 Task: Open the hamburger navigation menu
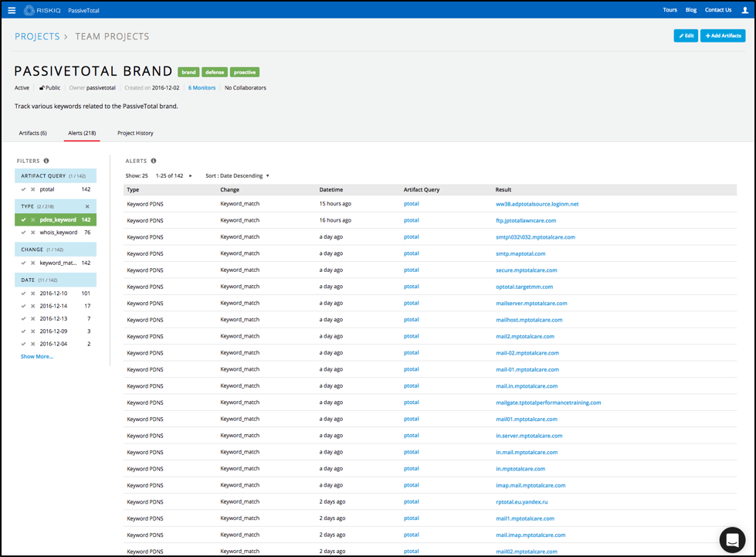(x=12, y=10)
